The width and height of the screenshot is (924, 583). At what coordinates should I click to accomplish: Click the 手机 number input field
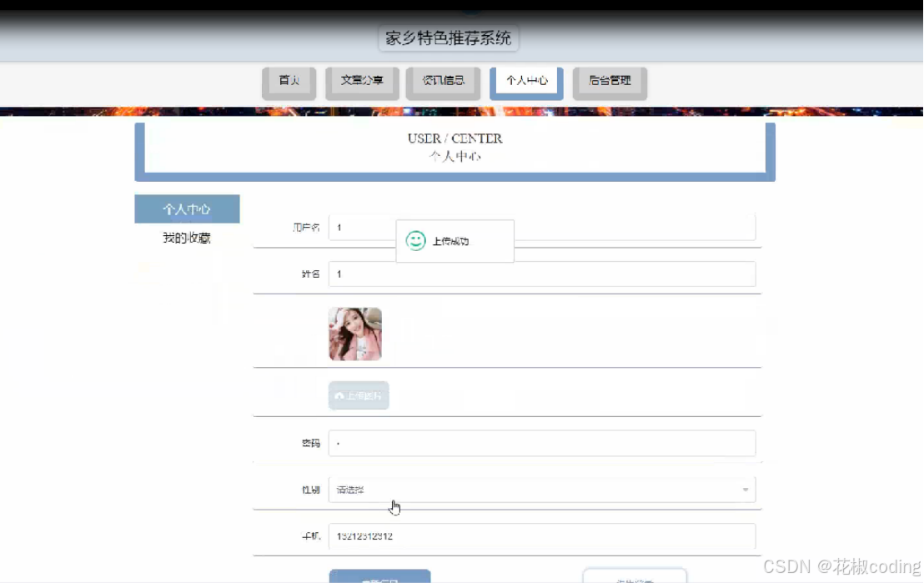pyautogui.click(x=541, y=536)
